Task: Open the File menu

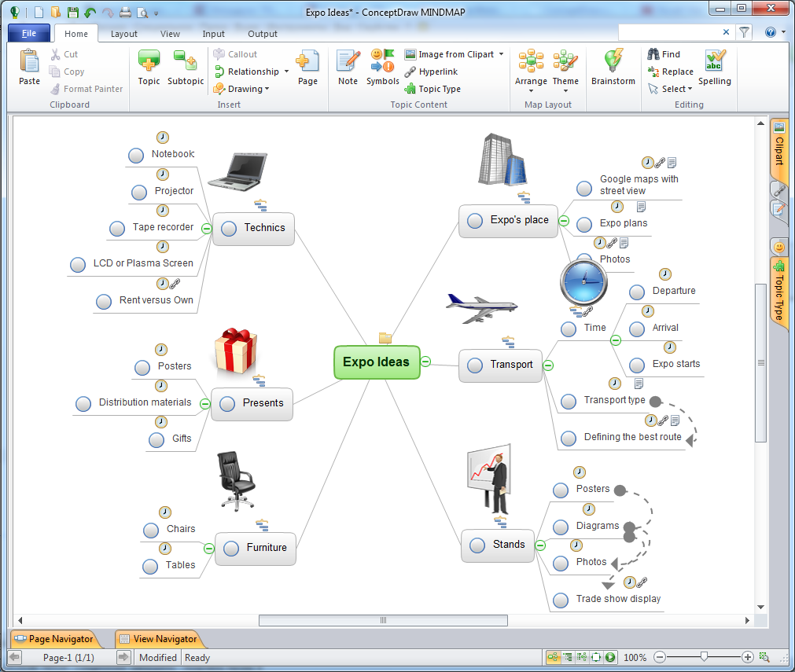Action: coord(29,33)
